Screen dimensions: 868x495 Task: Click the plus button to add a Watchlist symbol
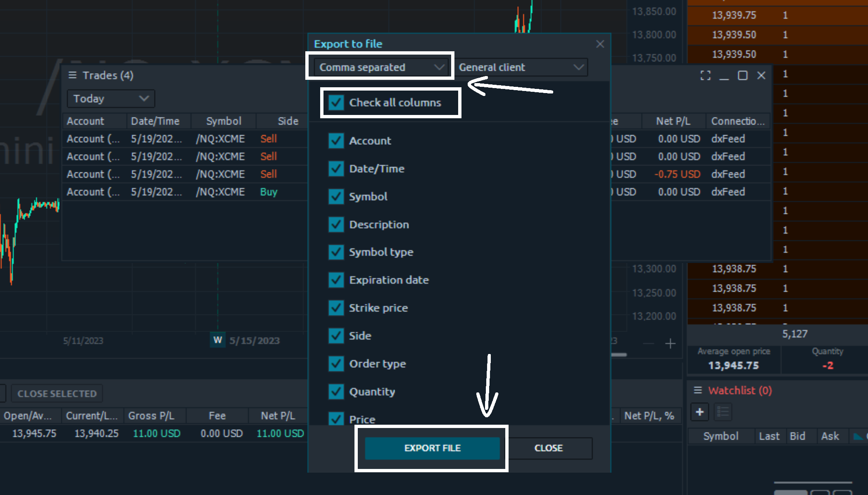coord(699,412)
